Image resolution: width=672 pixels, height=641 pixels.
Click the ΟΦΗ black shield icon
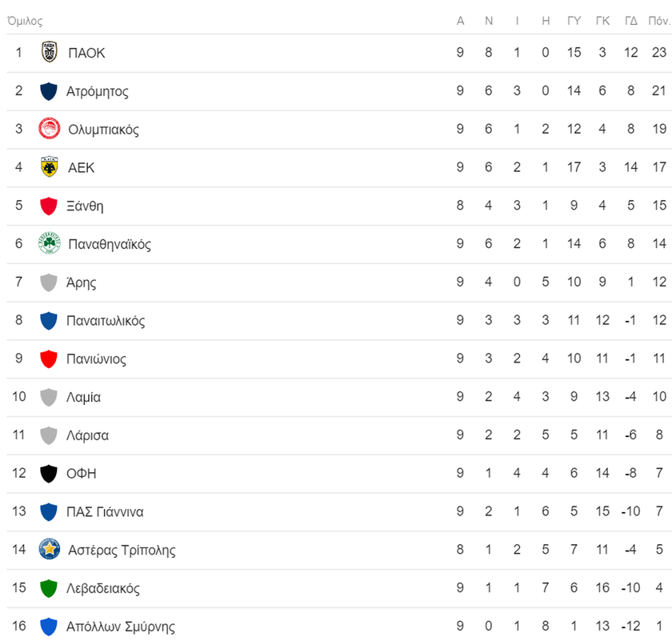point(49,474)
